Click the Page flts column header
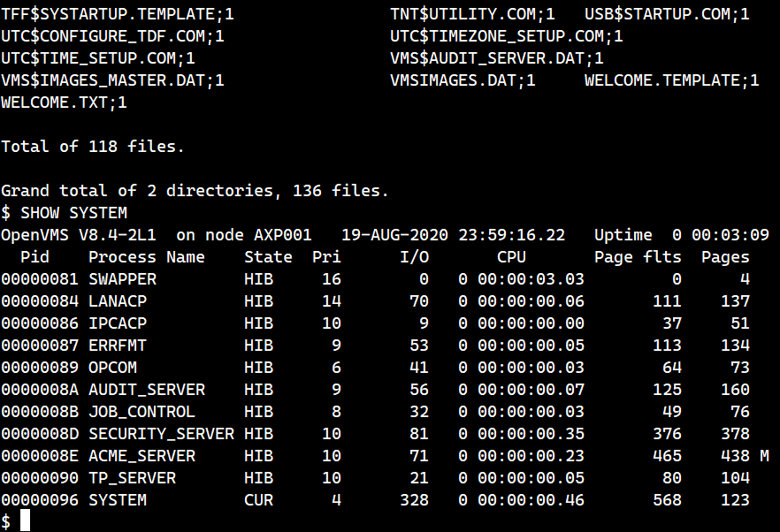The width and height of the screenshot is (780, 532). pyautogui.click(x=638, y=257)
